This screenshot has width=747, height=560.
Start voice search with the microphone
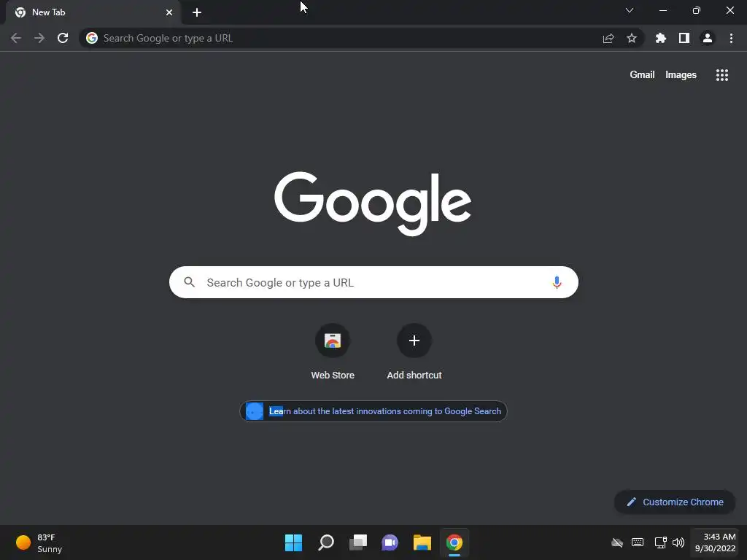click(557, 282)
